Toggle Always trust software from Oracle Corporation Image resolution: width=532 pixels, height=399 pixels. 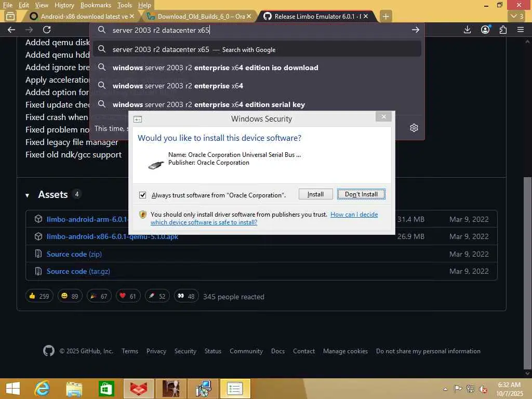click(142, 195)
